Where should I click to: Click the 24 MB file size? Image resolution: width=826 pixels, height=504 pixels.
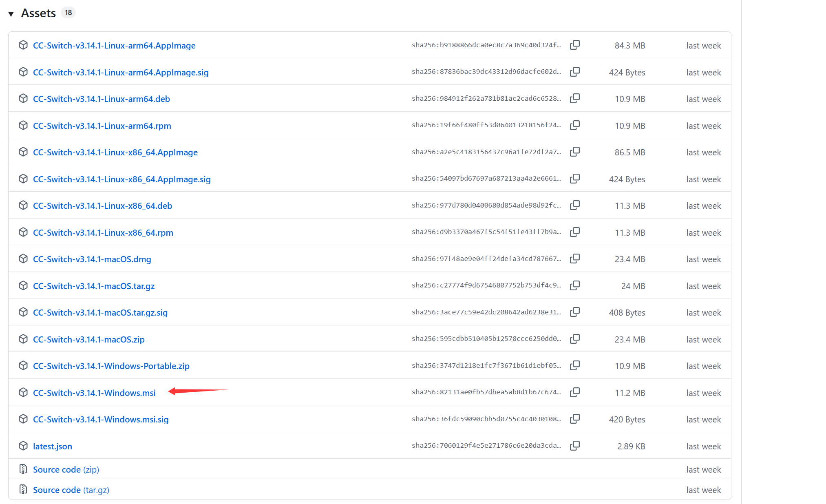[633, 286]
